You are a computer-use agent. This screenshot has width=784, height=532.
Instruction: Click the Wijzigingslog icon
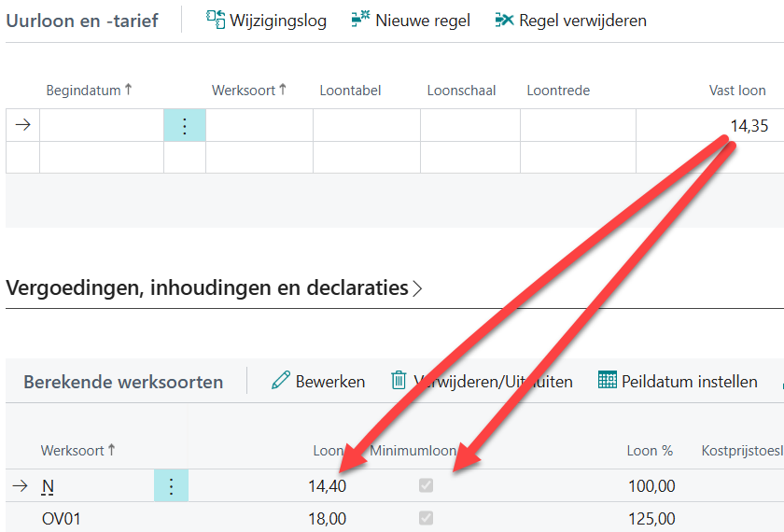tap(216, 20)
